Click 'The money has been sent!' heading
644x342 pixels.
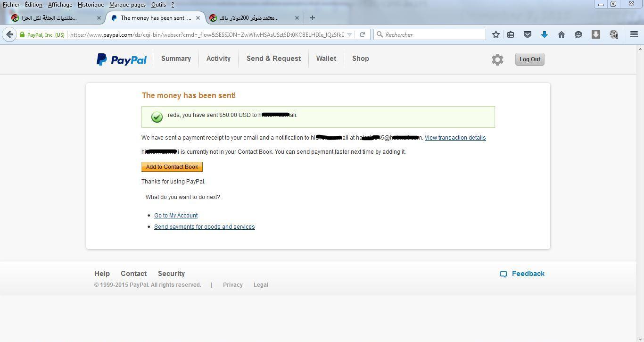point(189,95)
